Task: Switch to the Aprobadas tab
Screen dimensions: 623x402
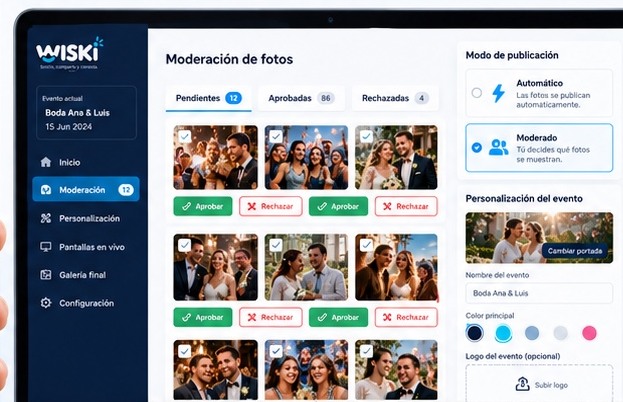Action: click(301, 98)
